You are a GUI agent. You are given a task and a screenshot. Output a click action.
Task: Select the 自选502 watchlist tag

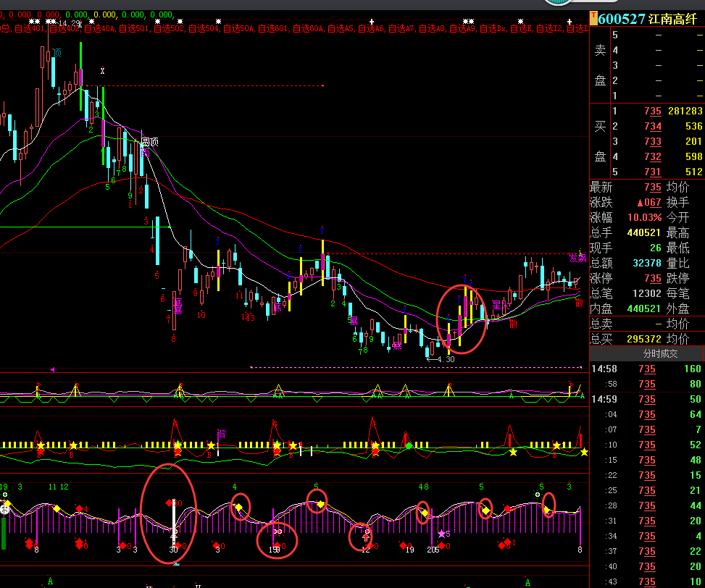tap(169, 29)
